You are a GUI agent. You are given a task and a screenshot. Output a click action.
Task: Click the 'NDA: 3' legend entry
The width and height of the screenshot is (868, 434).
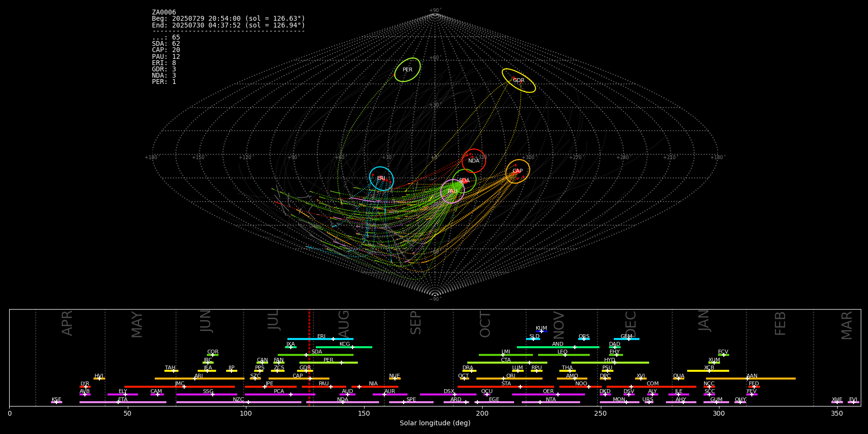[164, 76]
